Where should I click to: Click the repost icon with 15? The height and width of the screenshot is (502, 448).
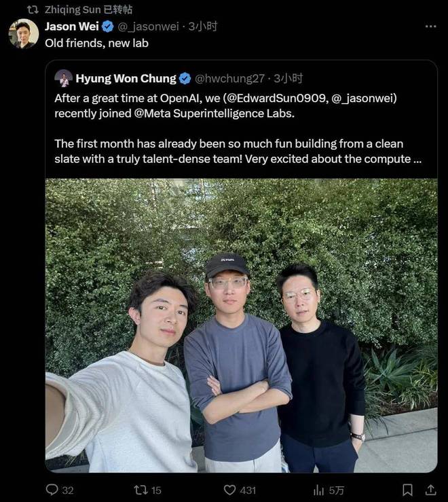coord(140,489)
